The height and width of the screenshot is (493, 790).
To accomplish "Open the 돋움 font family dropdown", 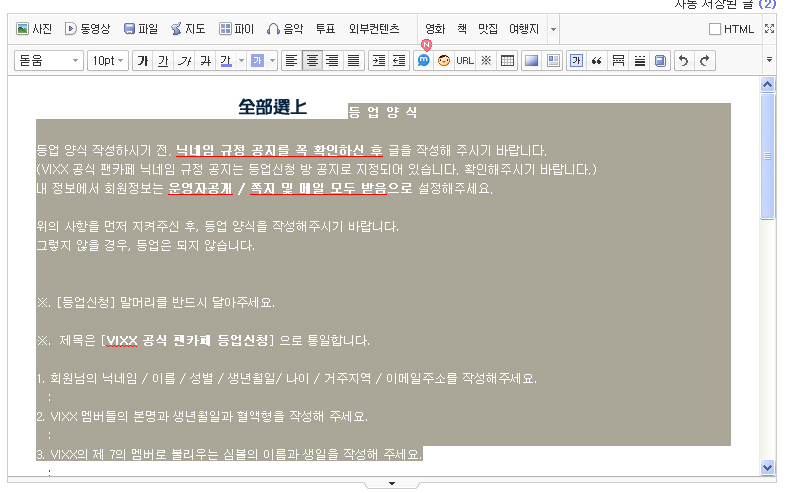I will (48, 61).
